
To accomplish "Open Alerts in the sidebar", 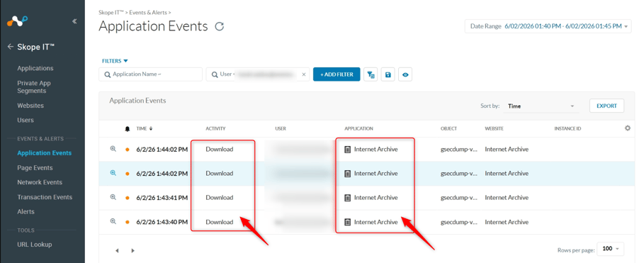I will click(x=26, y=212).
